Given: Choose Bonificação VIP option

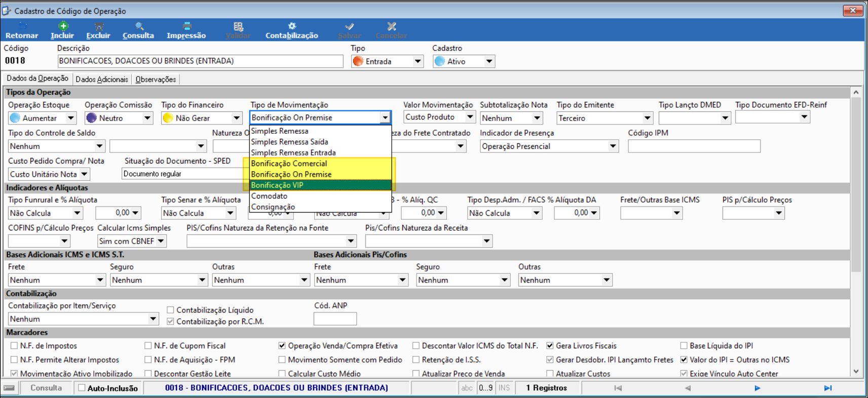Looking at the screenshot, I should [321, 185].
